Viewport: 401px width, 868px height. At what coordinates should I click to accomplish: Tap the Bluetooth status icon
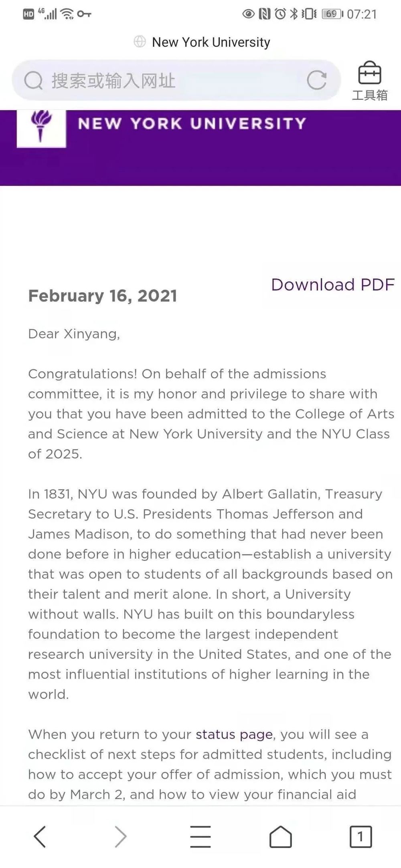click(x=294, y=14)
